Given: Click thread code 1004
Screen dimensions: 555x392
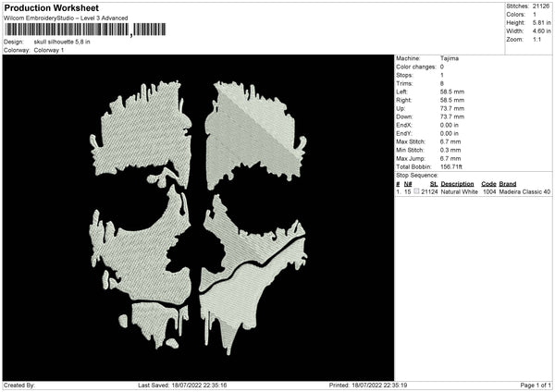Looking at the screenshot, I should tap(489, 191).
